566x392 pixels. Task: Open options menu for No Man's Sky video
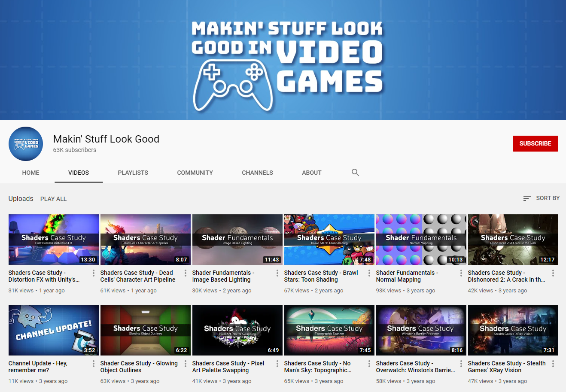369,364
